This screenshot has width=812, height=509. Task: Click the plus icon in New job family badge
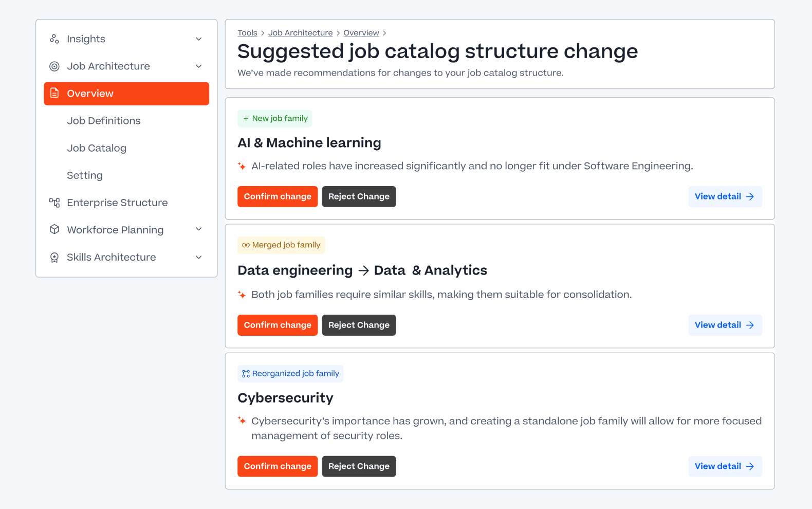click(x=245, y=118)
